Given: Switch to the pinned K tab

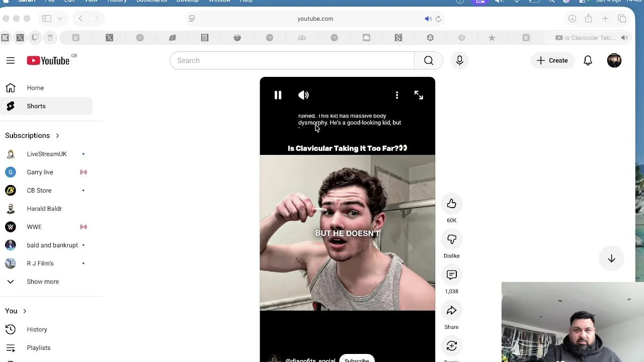Looking at the screenshot, I should click(x=5, y=38).
